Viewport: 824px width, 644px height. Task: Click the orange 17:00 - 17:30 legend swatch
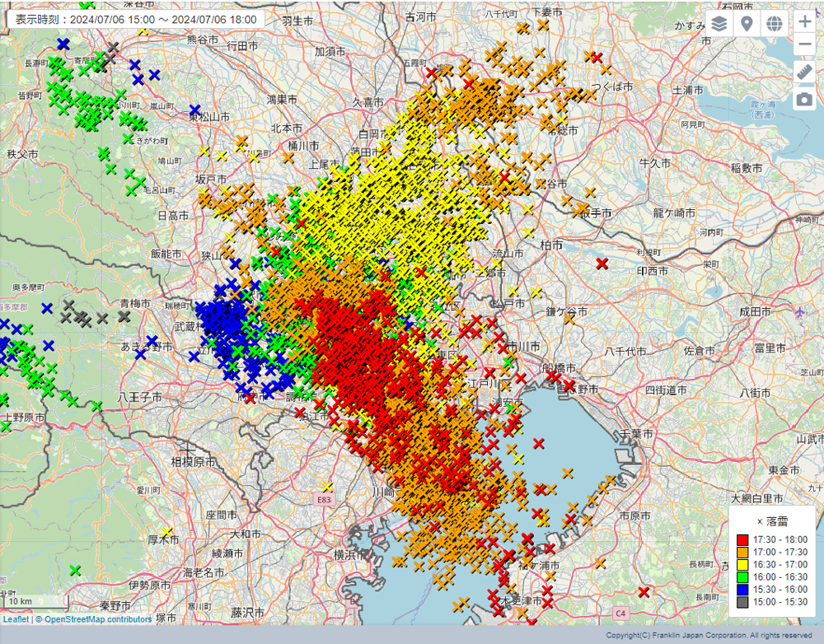point(742,553)
